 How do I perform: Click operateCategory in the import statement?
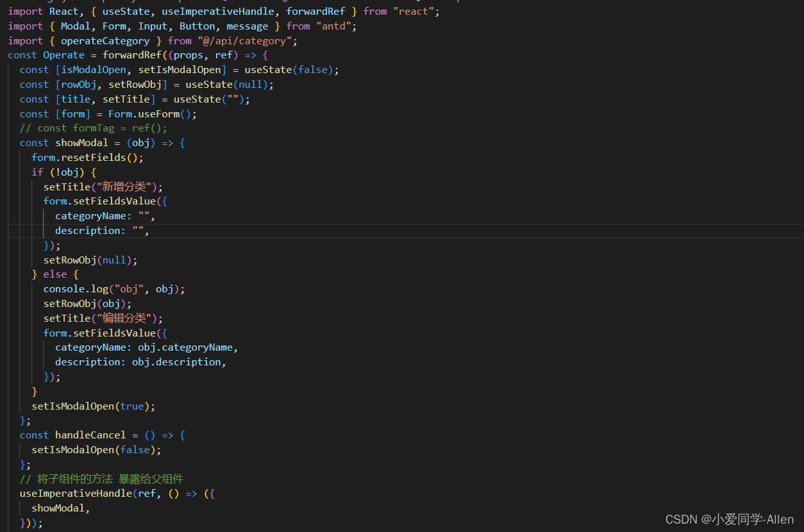click(105, 40)
